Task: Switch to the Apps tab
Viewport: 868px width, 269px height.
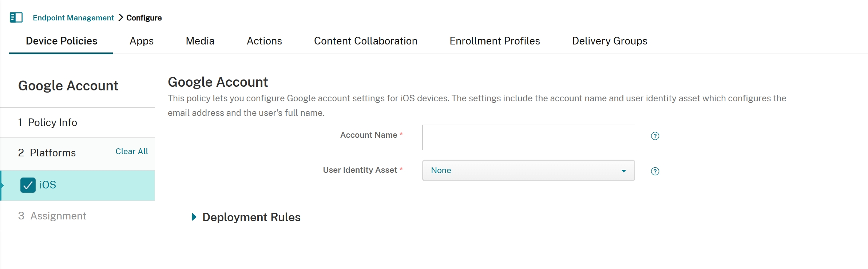Action: 142,41
